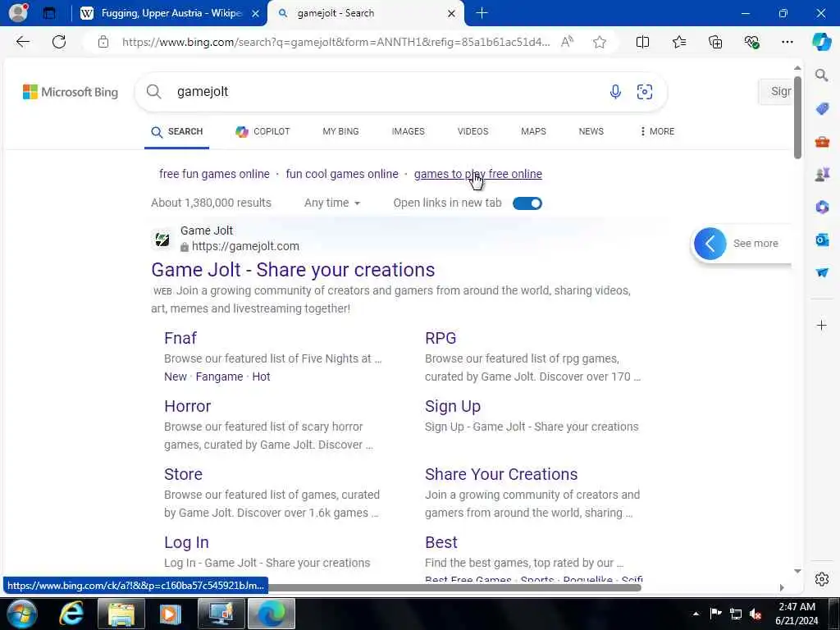Open the RPG sublink

click(441, 338)
